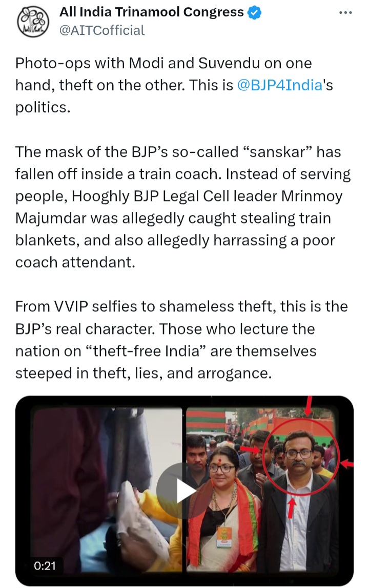Click the paragraph mentioning Mrinmoy Majumdar
The height and width of the screenshot is (588, 369).
tap(183, 207)
